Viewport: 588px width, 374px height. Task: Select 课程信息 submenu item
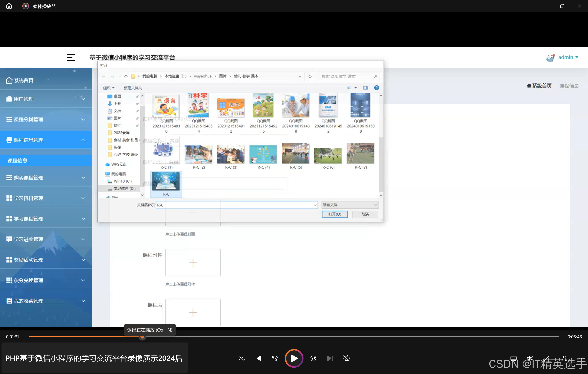pos(18,161)
